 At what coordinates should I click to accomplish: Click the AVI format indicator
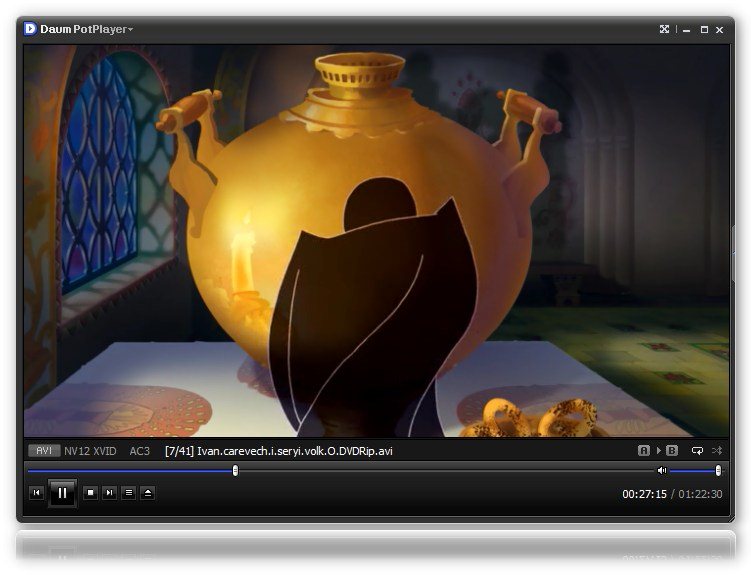43,451
